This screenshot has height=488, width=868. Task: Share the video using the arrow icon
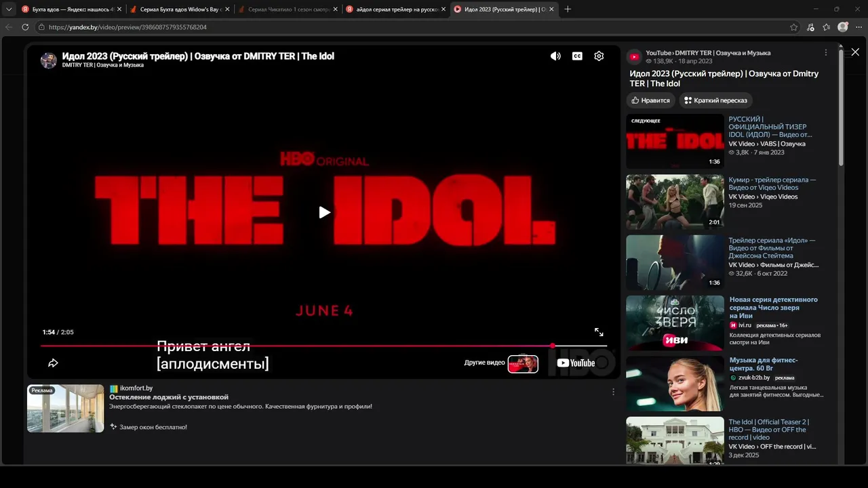click(x=53, y=363)
